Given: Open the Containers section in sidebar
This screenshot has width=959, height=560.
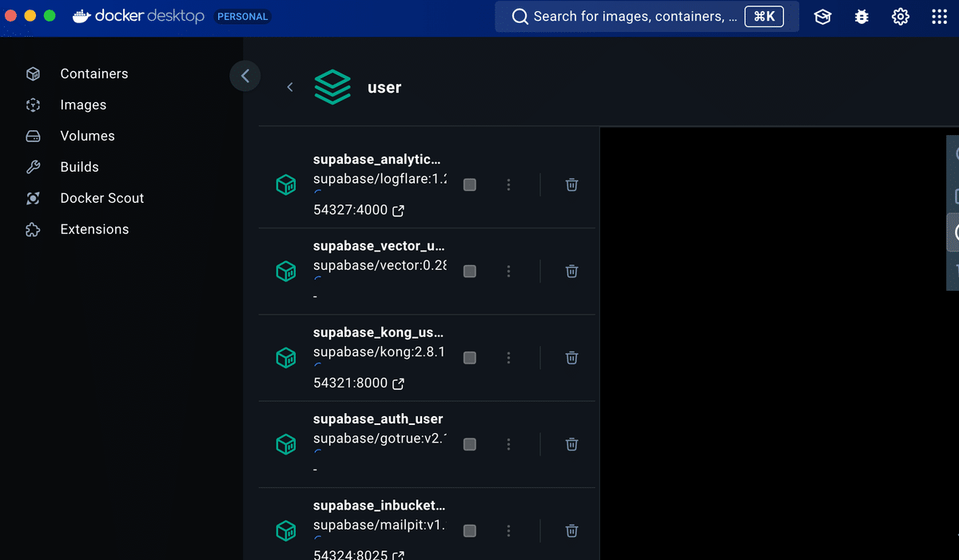Looking at the screenshot, I should [x=94, y=73].
